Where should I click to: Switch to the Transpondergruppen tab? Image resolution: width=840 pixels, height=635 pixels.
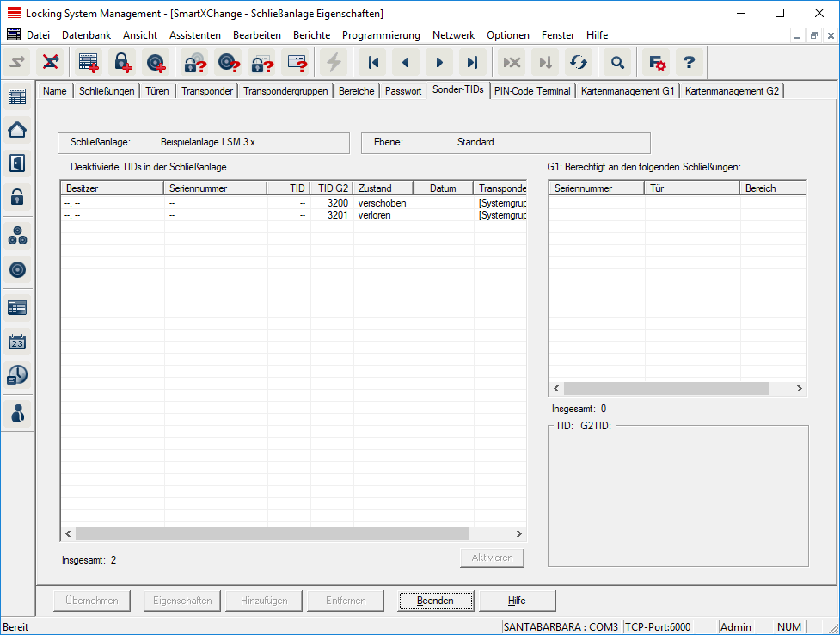(285, 91)
